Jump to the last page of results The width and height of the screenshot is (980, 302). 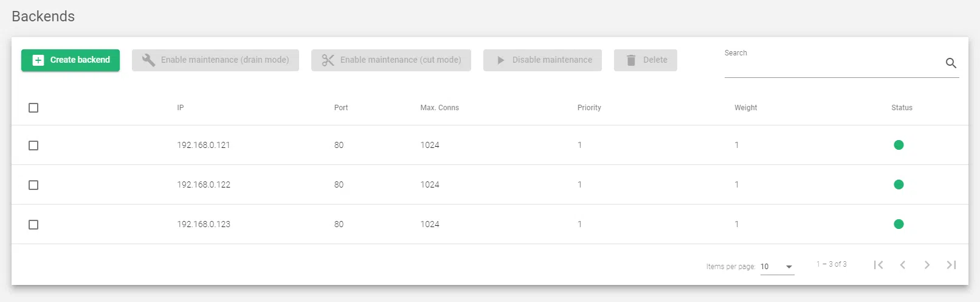(951, 265)
